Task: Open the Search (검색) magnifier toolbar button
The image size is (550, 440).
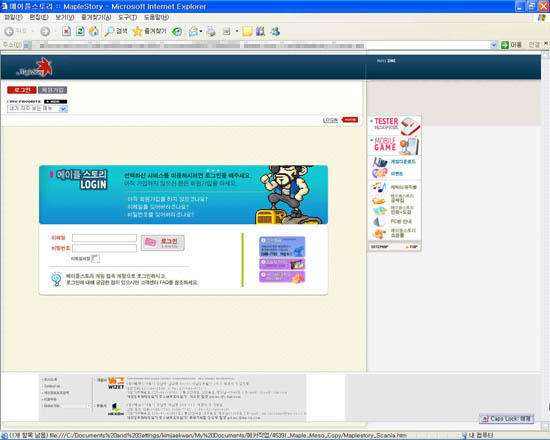Action: tap(116, 32)
